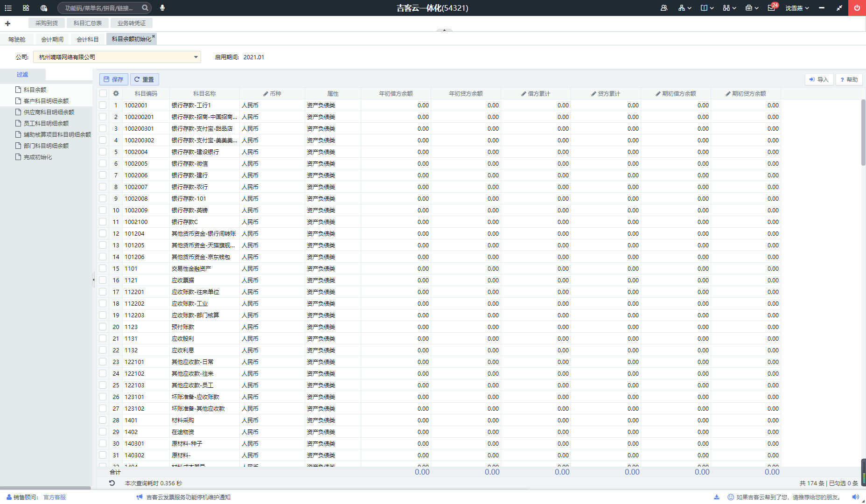Open the binoculars-style apps icon
Image resolution: width=866 pixels, height=504 pixels.
[x=726, y=8]
